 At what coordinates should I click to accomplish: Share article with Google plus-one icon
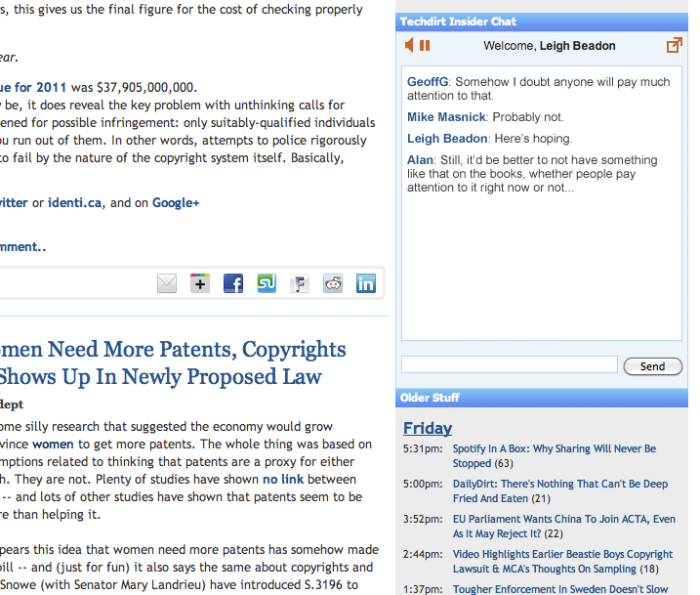[200, 283]
